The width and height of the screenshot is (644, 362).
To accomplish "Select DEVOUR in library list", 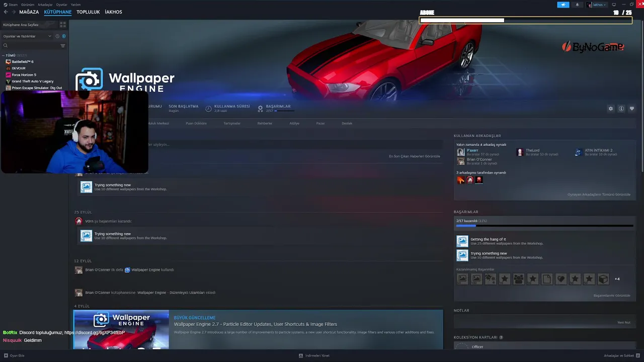I will [19, 68].
